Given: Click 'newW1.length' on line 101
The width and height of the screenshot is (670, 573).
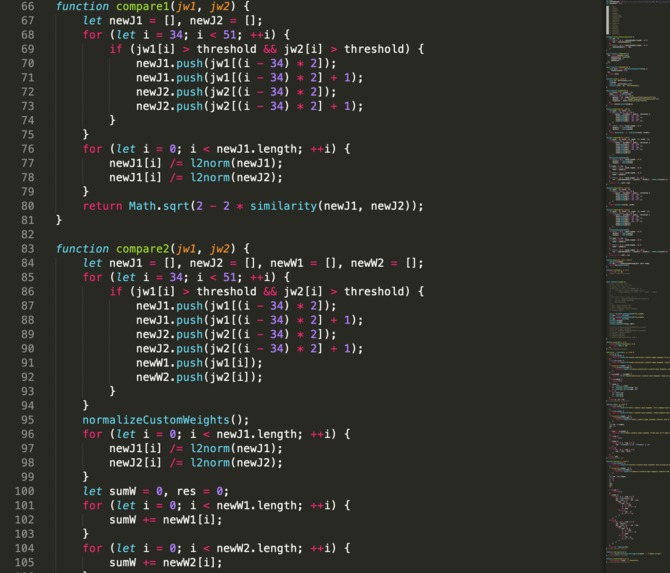Looking at the screenshot, I should tap(256, 505).
